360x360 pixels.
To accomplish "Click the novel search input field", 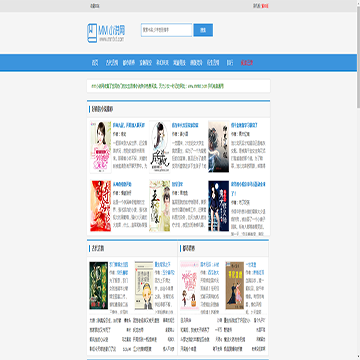I will coord(166,30).
